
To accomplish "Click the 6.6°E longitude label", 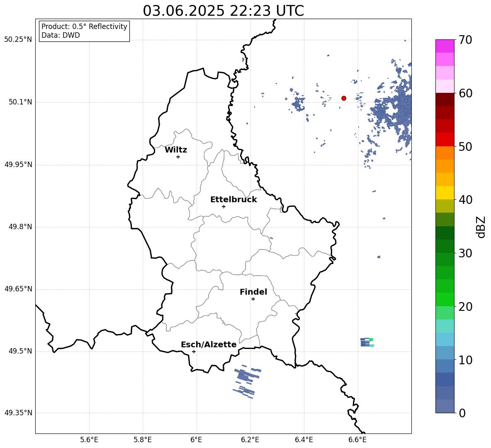I will point(357,440).
